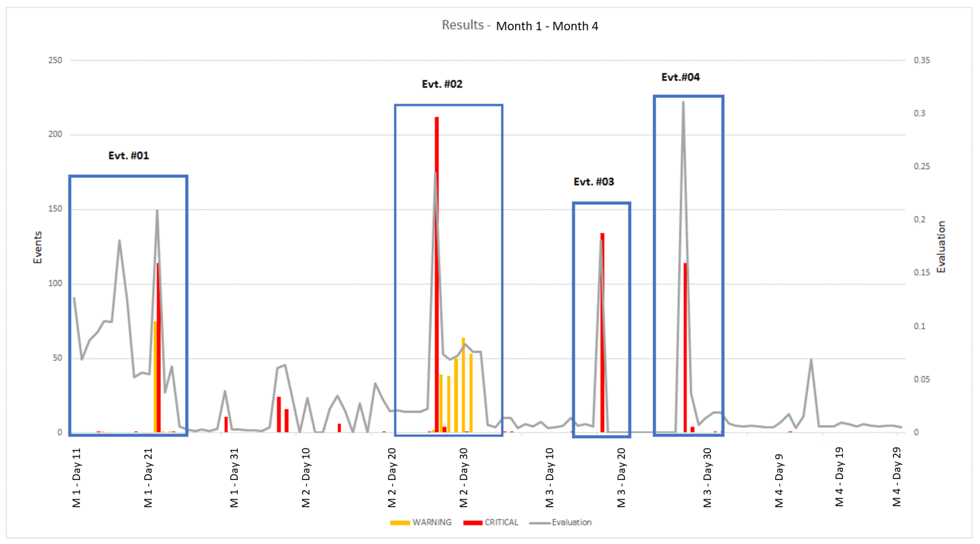Select the "Evt. #03" annotation label
Viewport: 980px width, 544px height.
point(594,182)
